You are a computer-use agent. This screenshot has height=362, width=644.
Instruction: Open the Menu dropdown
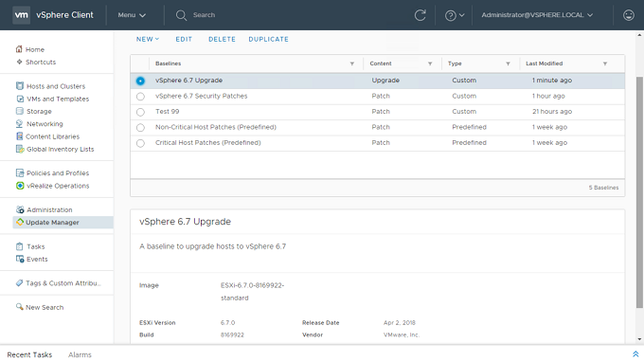point(132,15)
